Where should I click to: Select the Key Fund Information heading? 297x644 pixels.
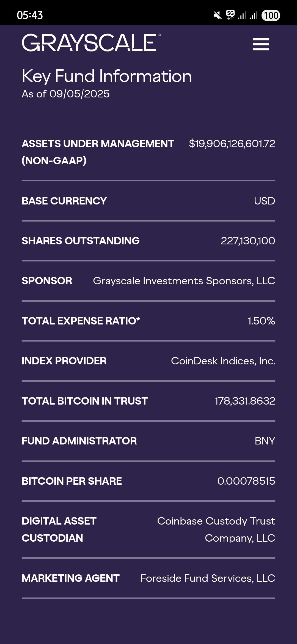107,76
